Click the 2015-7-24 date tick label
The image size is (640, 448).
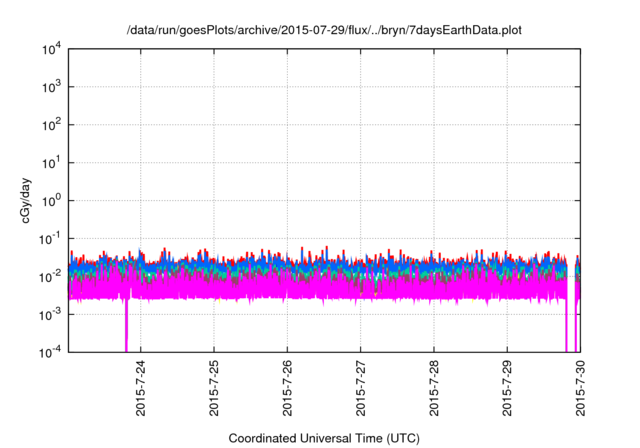click(141, 388)
